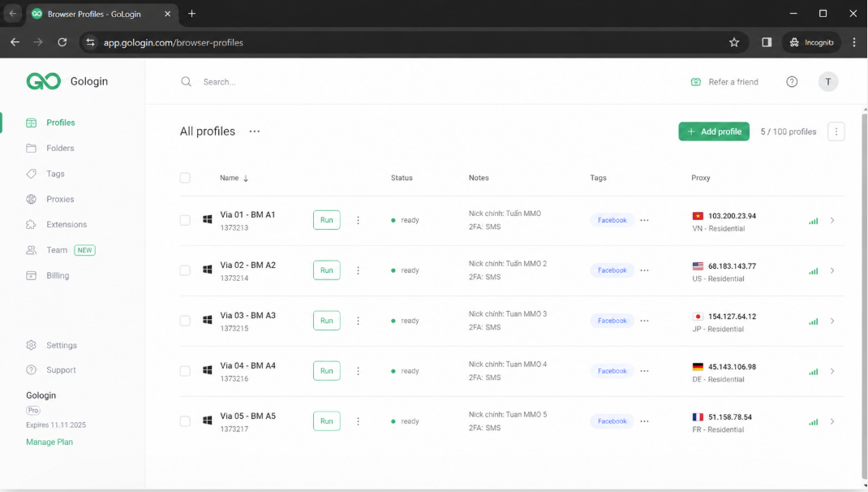Select checkbox for Via 01 - BM A1
Viewport: 868px width, 492px height.
tap(185, 220)
